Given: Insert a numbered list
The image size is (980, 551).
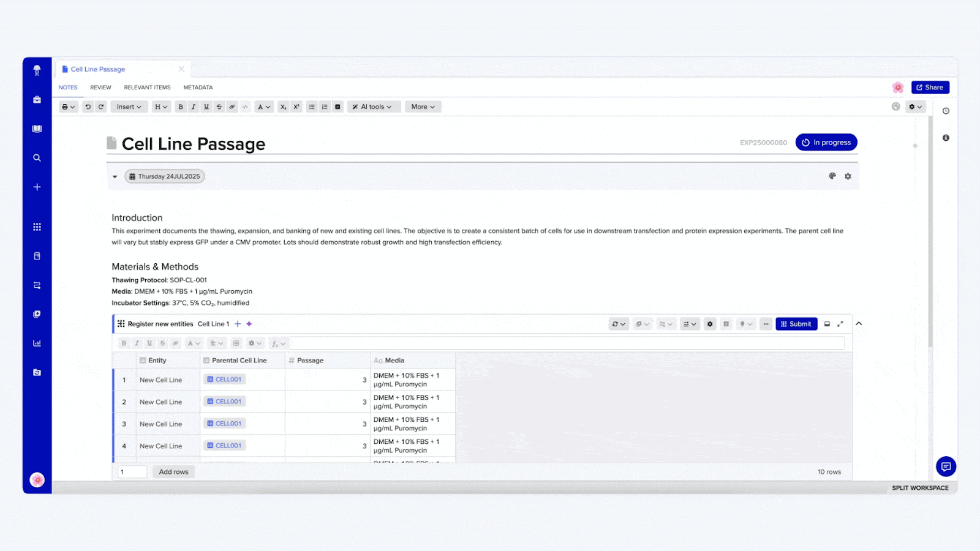Looking at the screenshot, I should (325, 107).
